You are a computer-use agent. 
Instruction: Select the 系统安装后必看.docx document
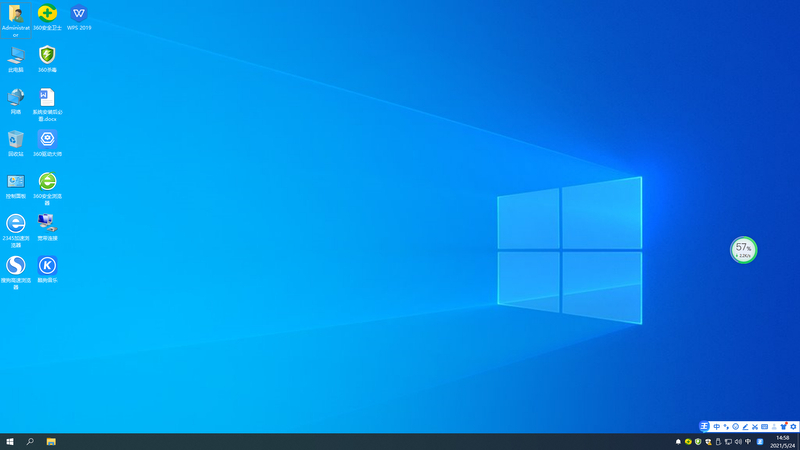point(47,105)
